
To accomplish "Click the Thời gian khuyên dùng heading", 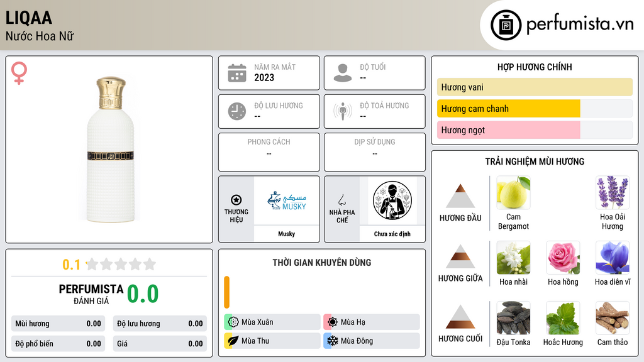I will click(322, 262).
